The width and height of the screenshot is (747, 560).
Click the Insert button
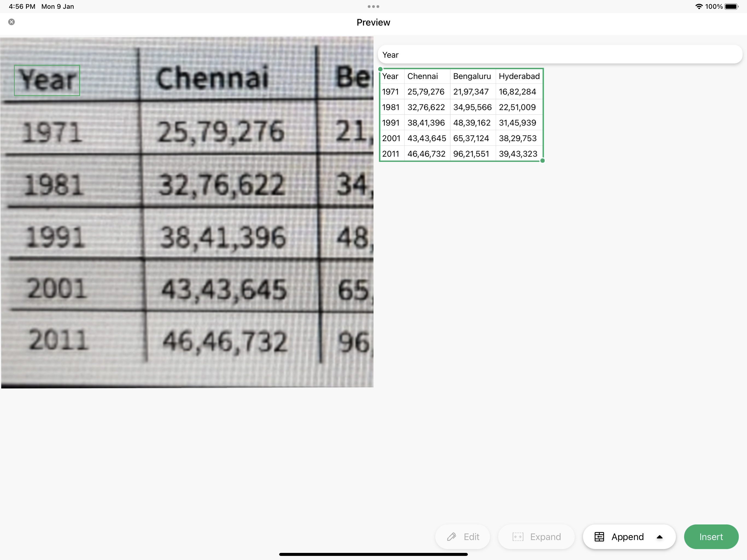click(711, 537)
